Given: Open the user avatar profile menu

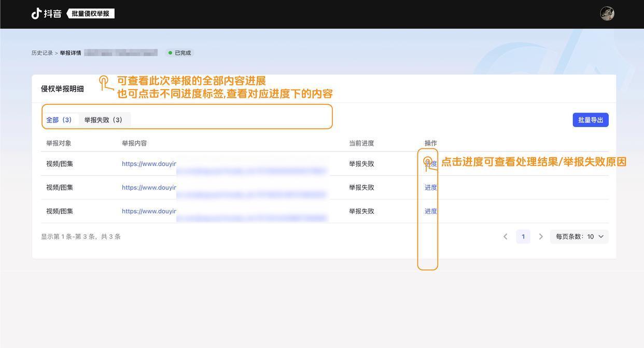Looking at the screenshot, I should 607,13.
